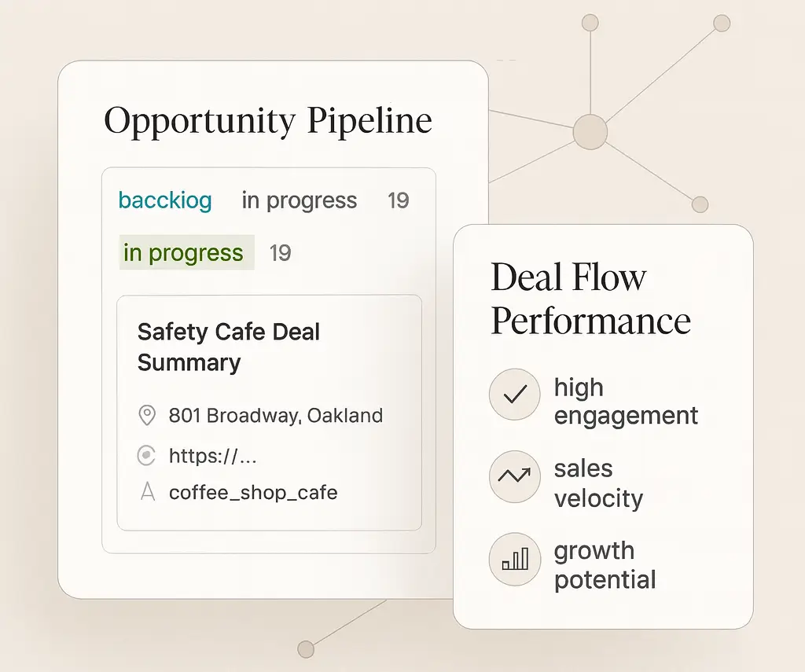Open the Safety Cafe Deal Summary card
The height and width of the screenshot is (672, 805).
tap(269, 412)
